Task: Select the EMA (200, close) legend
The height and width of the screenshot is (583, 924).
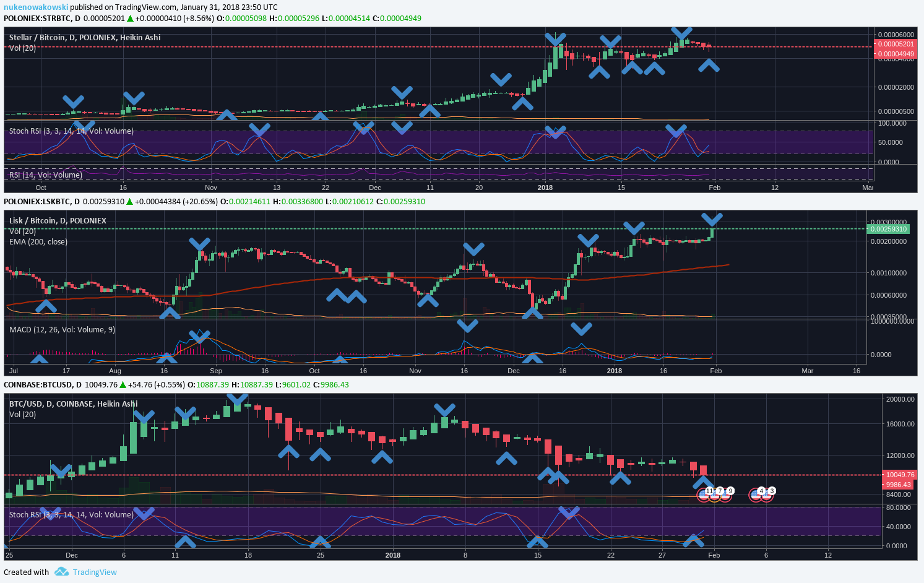Action: pyautogui.click(x=38, y=241)
